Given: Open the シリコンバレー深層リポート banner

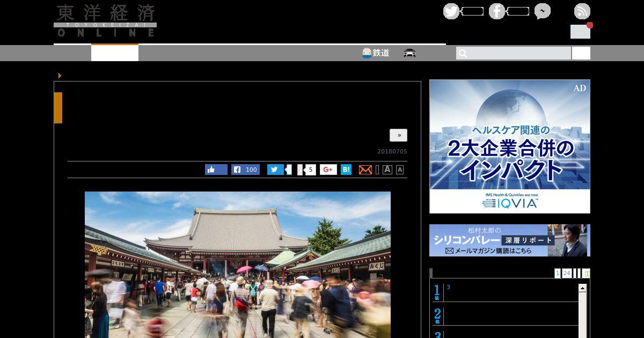Looking at the screenshot, I should click(510, 240).
